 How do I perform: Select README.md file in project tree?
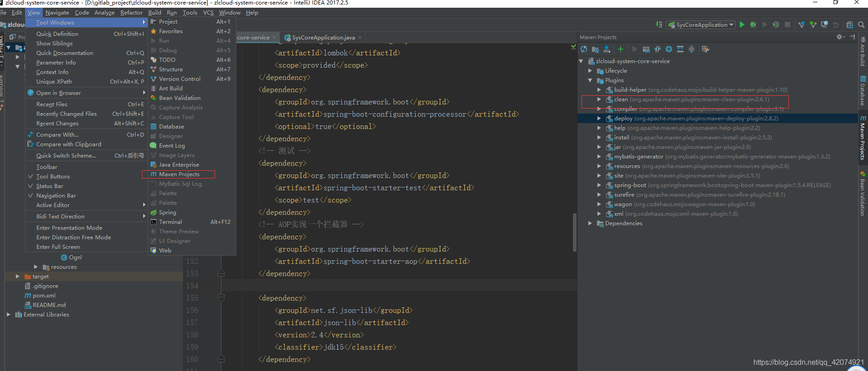click(x=49, y=305)
